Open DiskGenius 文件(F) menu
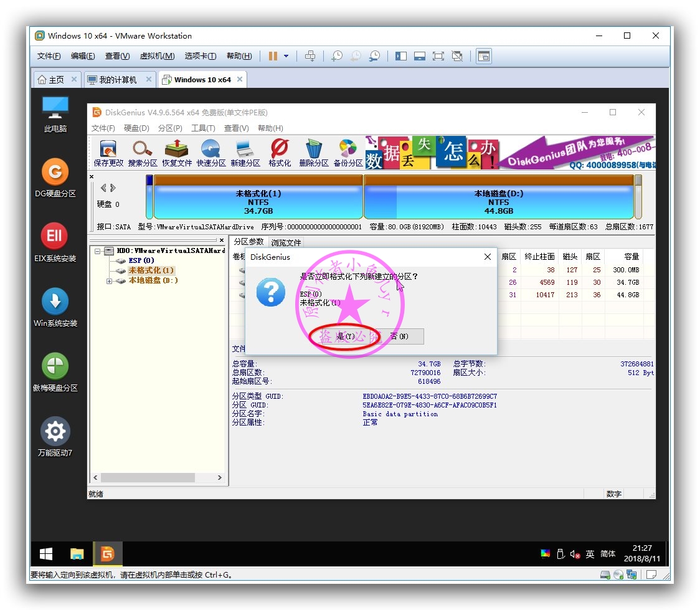 pos(103,128)
